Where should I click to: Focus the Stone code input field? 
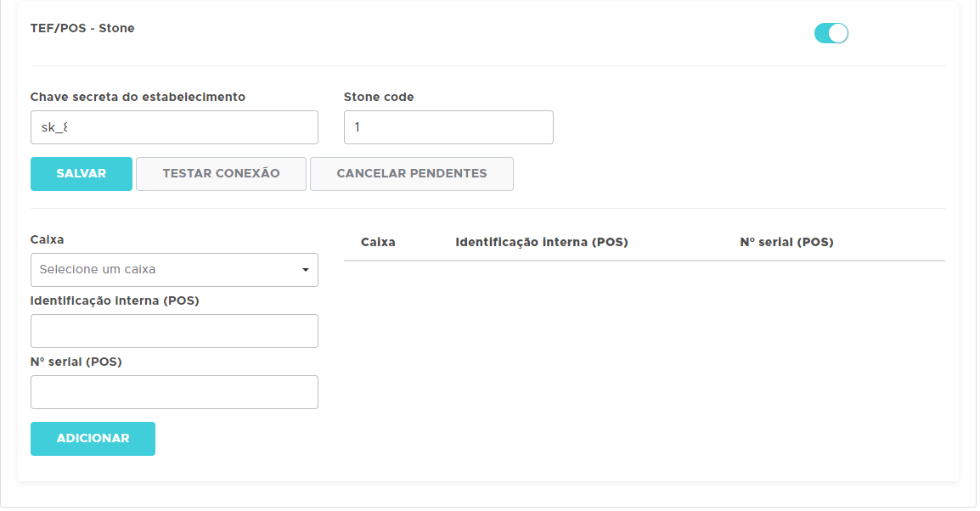click(x=448, y=127)
